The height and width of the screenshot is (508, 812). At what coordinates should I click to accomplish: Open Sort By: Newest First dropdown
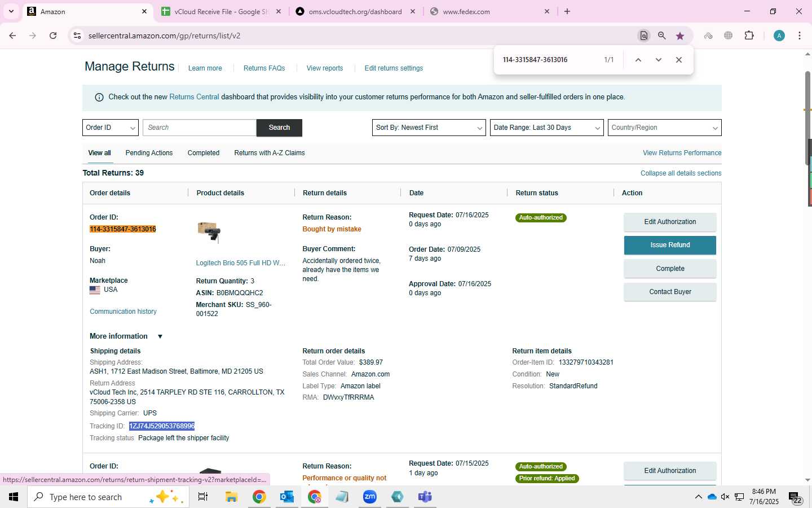point(429,128)
